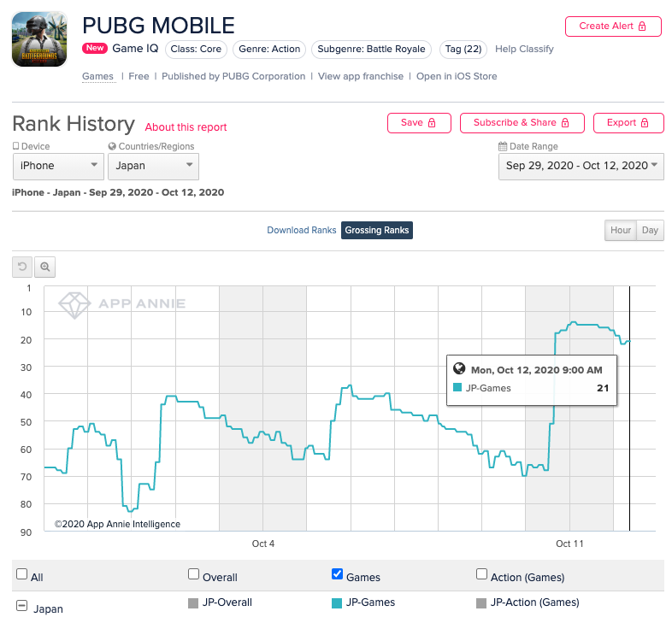Open the iPhone device dropdown
Screen dimensions: 672x623
(58, 166)
